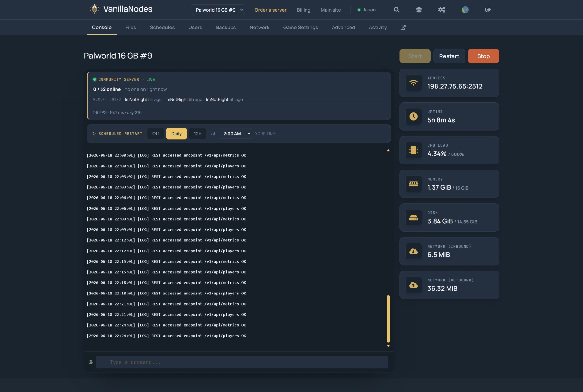Image resolution: width=583 pixels, height=392 pixels.
Task: Click the clock icon on Uptime card
Action: [x=413, y=116]
